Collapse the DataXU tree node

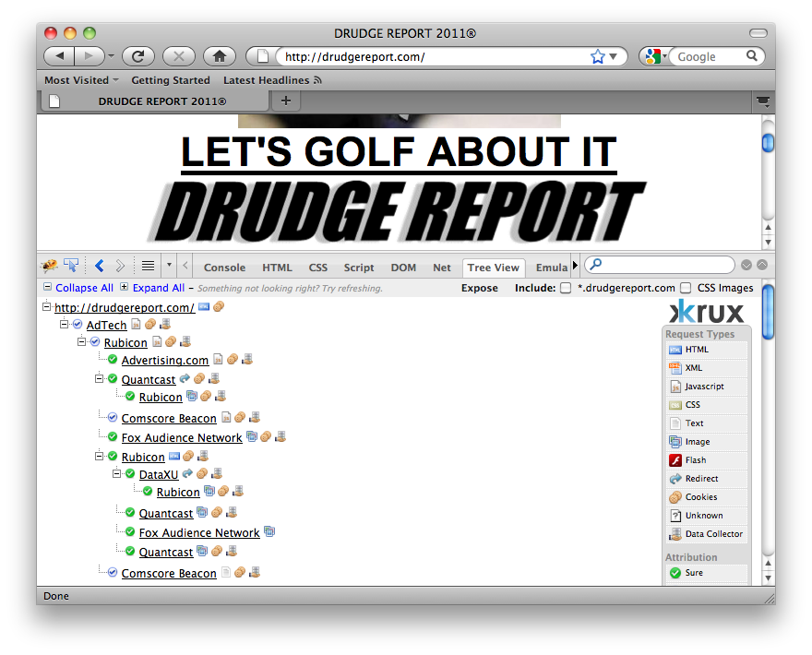pos(117,474)
